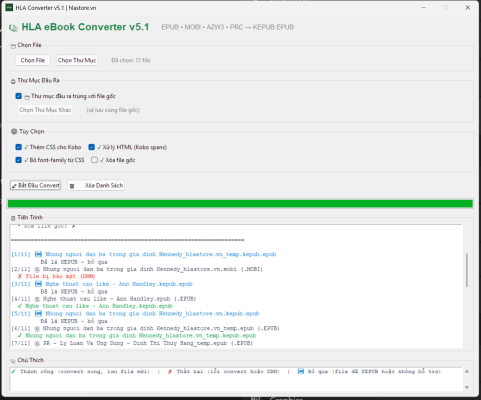Screen dimensions: 481x400
Task: Click the Chọn Thư Mục button
Action: point(77,60)
